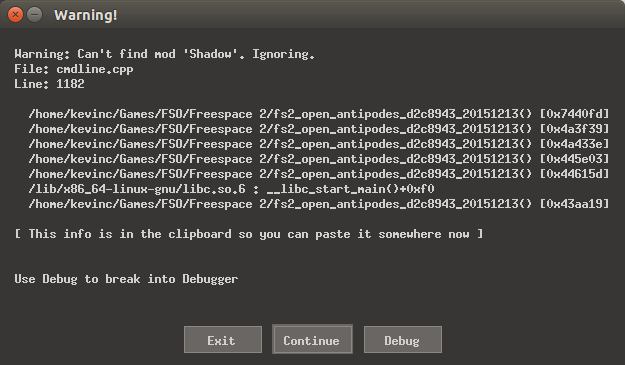Select stack trace address 0x4a3f39
625x365 pixels.
click(x=574, y=129)
